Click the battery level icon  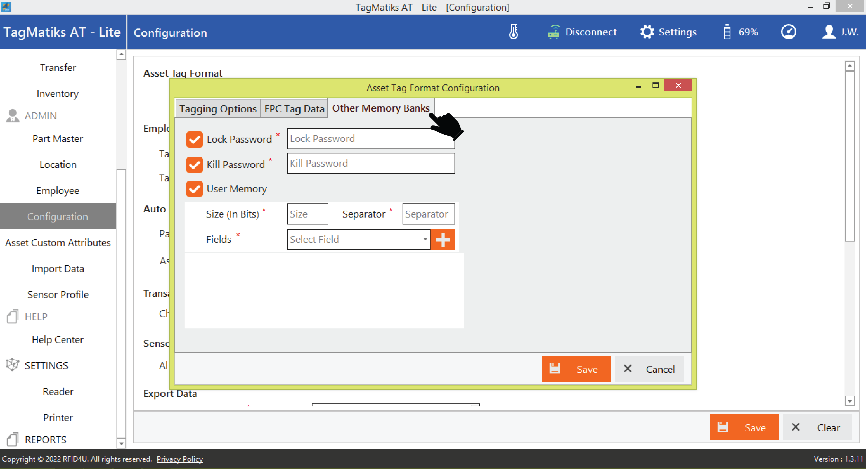pos(727,32)
